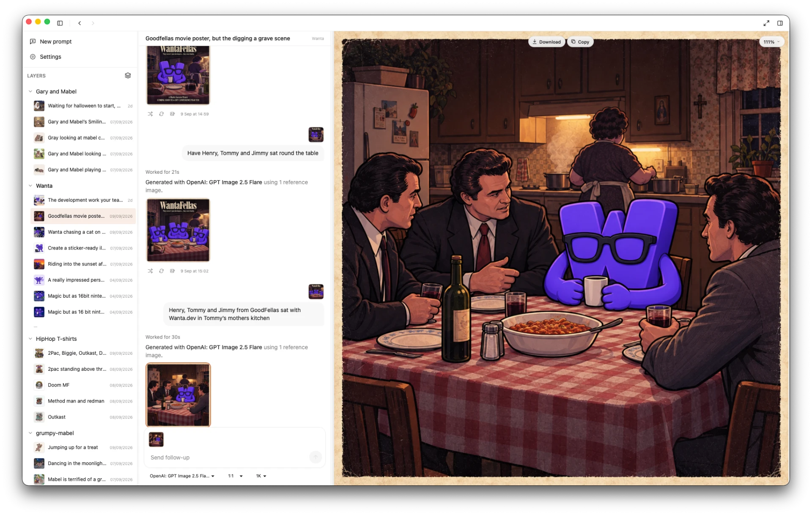Go back with the left arrow

point(80,23)
